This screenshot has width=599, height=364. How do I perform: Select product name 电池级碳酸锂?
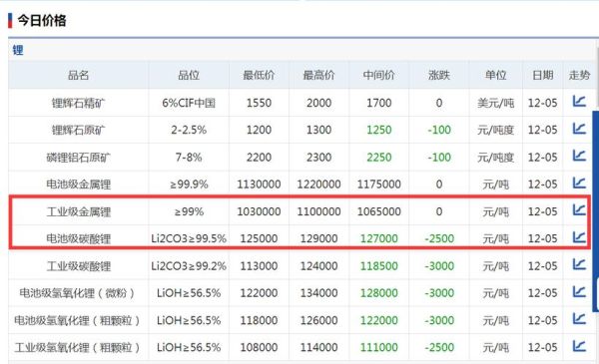point(78,239)
